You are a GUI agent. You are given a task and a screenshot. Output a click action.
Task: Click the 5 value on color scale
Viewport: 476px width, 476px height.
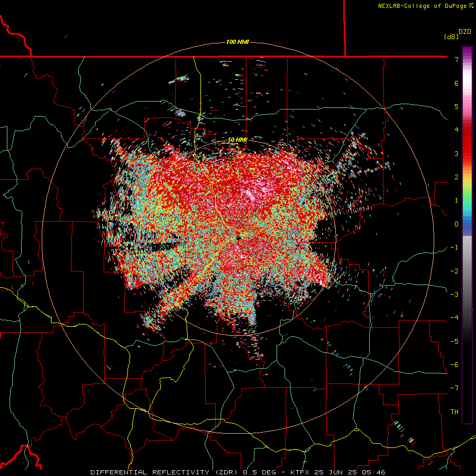[x=456, y=106]
